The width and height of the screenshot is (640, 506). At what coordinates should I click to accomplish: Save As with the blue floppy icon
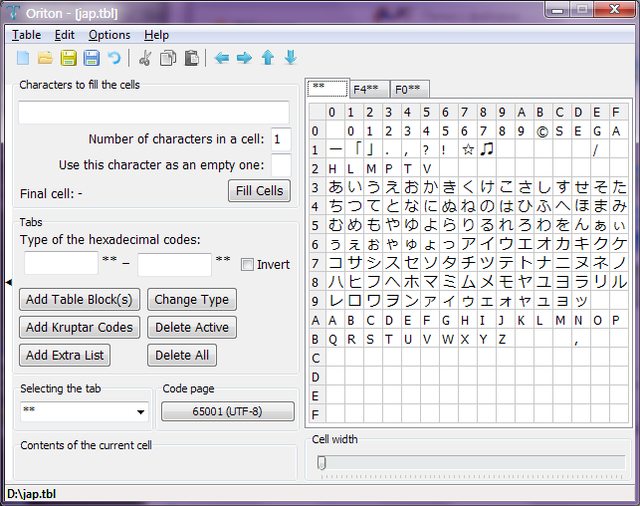tap(91, 58)
